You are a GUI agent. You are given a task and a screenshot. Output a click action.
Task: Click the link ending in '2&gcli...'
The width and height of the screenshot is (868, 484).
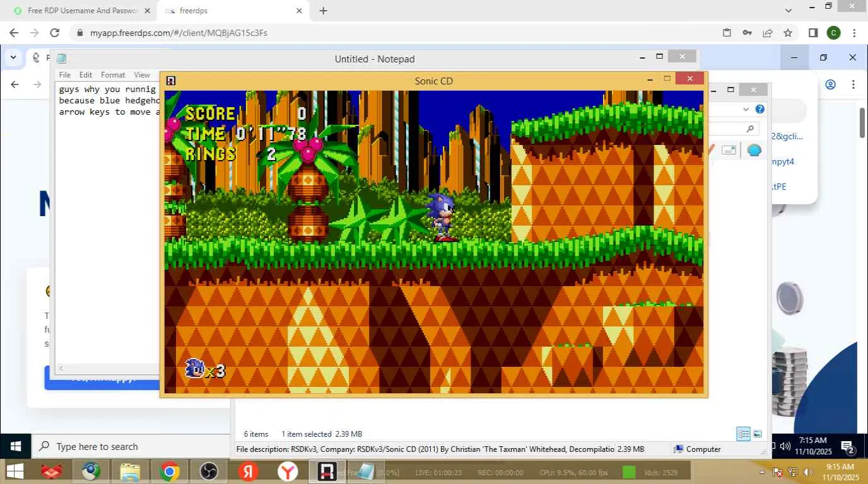tap(787, 136)
